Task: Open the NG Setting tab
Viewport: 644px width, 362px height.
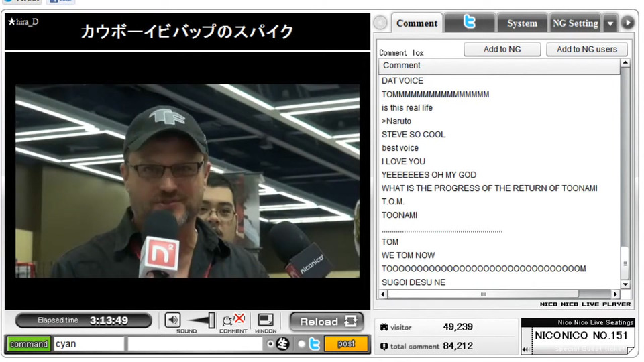Action: [x=575, y=23]
